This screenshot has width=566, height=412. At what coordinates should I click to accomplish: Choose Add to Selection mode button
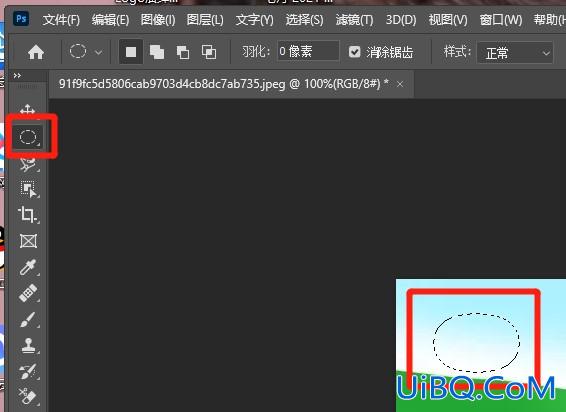(x=157, y=52)
